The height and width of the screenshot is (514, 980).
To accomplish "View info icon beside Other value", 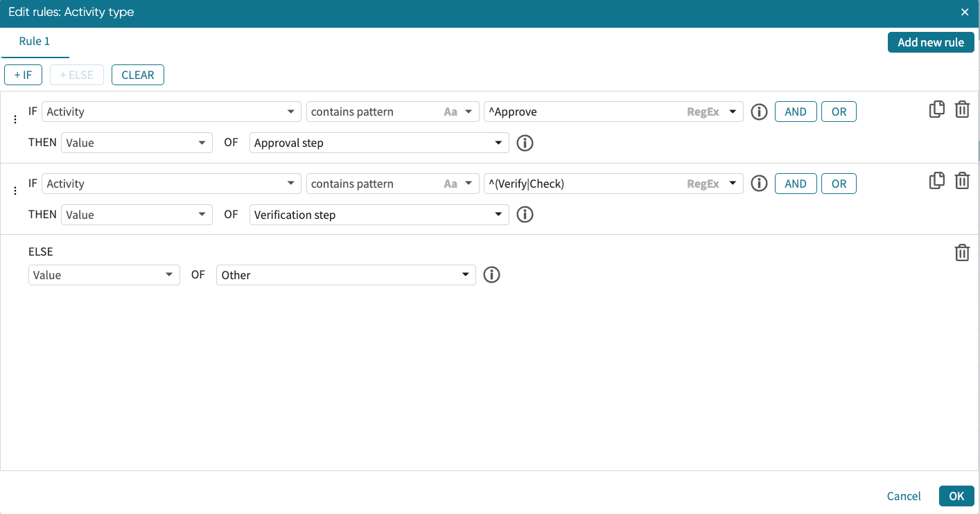I will (491, 275).
